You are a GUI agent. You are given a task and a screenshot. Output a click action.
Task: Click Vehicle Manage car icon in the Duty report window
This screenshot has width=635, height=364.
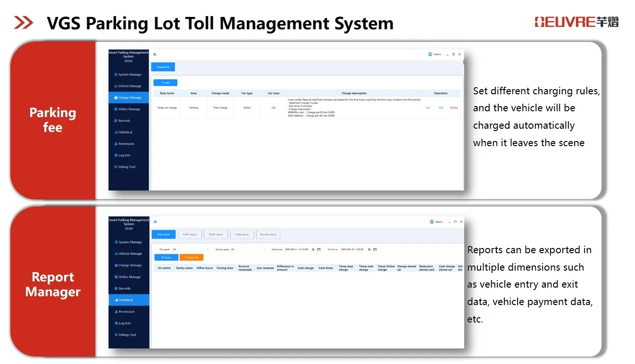[116, 254]
